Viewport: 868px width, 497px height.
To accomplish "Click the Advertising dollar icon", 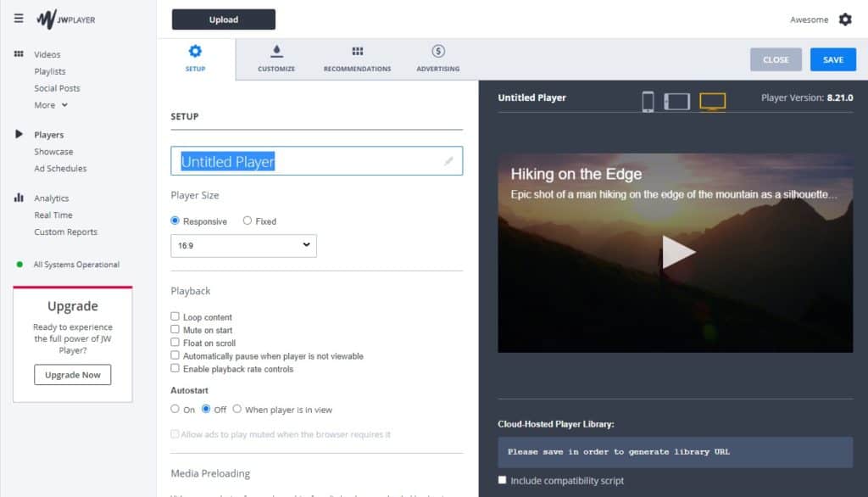I will [x=438, y=52].
